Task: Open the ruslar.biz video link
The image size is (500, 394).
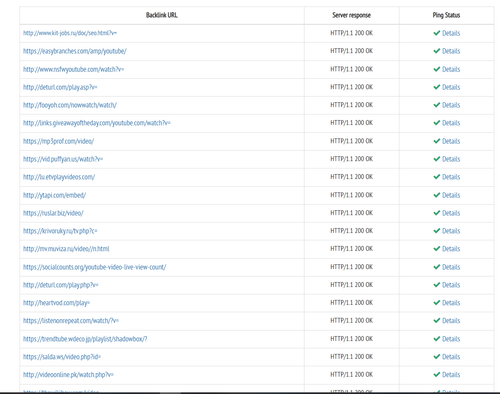Action: tap(53, 213)
